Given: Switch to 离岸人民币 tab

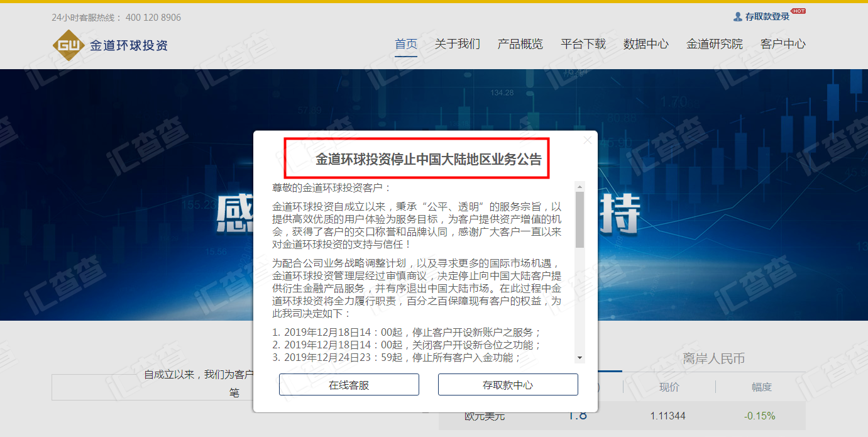Looking at the screenshot, I should tap(714, 358).
